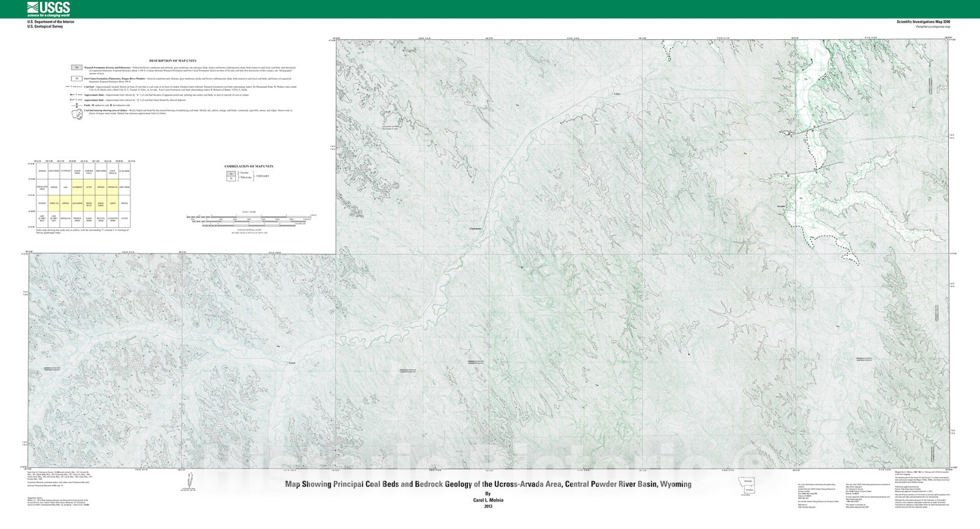Select the 'U.S. Geological Survey' header text
The image size is (980, 529).
(x=45, y=26)
